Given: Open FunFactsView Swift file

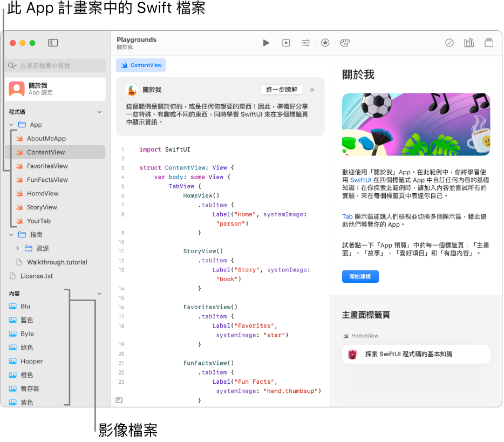Looking at the screenshot, I should pyautogui.click(x=55, y=180).
